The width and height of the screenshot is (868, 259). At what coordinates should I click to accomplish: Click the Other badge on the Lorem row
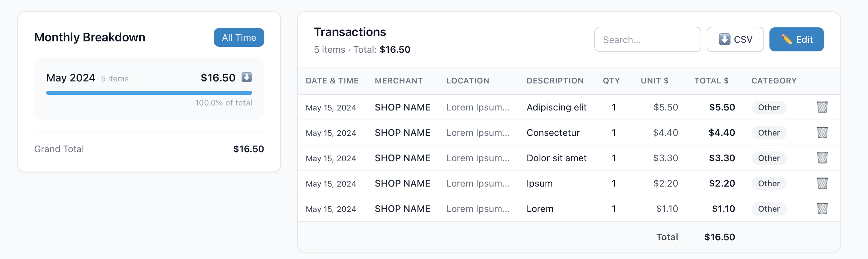coord(768,209)
